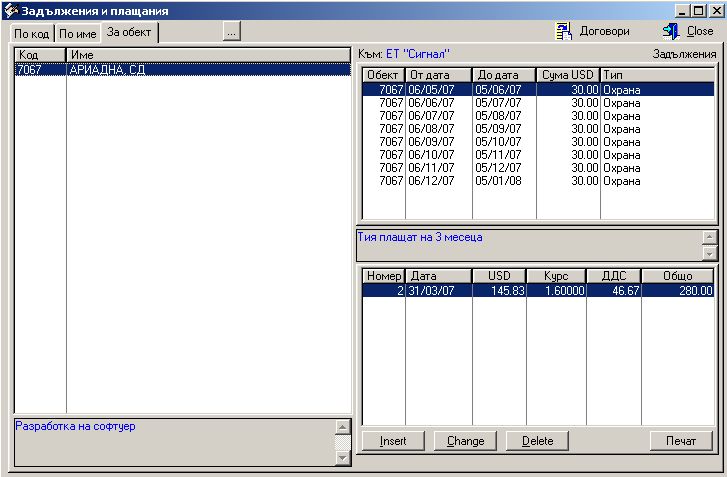
Task: Click the Обект column header
Action: click(383, 75)
